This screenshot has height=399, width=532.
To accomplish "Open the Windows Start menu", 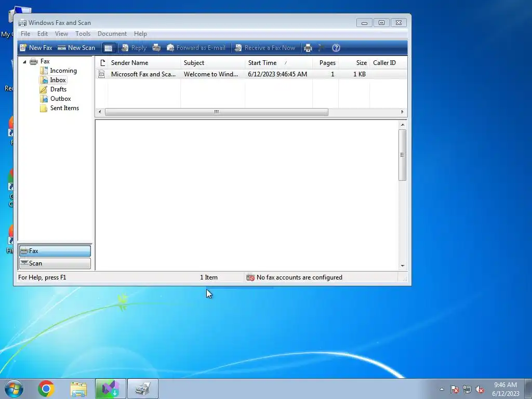I will 14,389.
